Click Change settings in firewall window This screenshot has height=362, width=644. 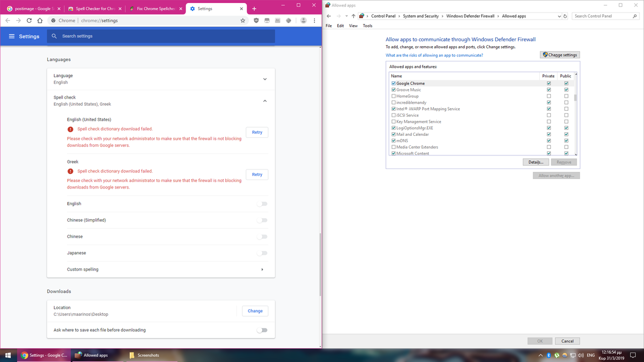tap(559, 55)
